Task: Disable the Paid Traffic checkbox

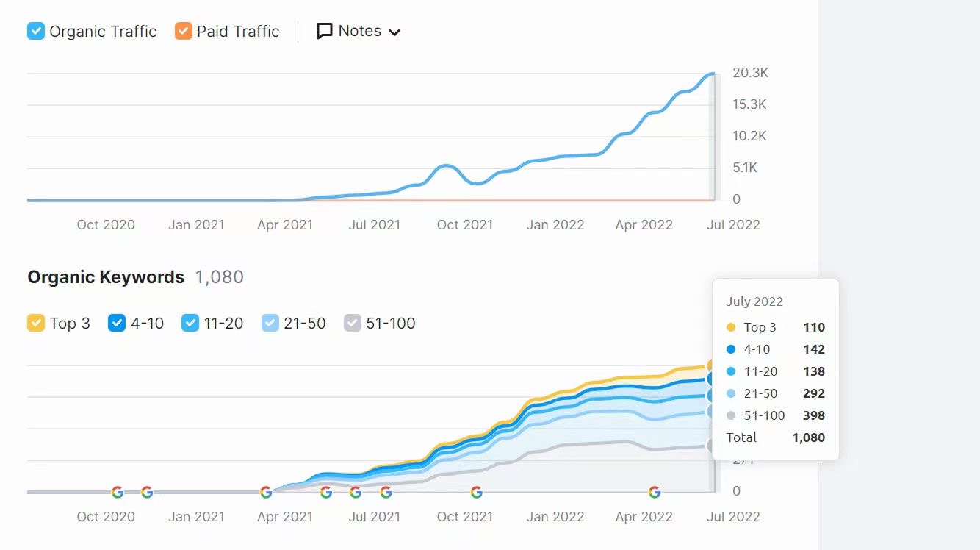Action: click(184, 32)
